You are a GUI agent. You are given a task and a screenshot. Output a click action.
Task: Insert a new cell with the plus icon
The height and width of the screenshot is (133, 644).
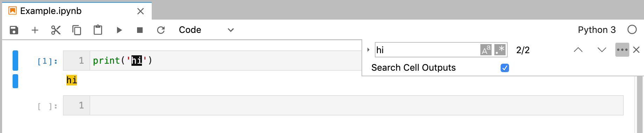[x=35, y=30]
